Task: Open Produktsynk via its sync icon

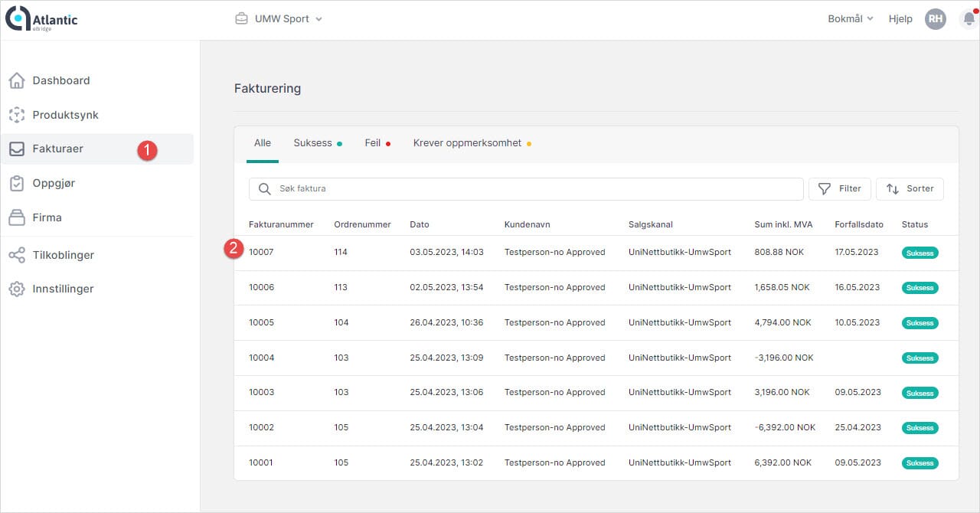Action: [16, 115]
